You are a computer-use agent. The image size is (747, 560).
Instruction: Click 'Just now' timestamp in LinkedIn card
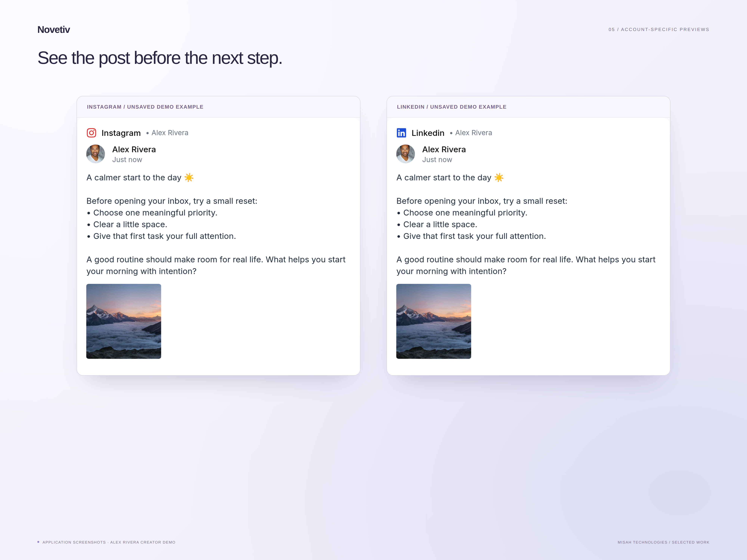tap(437, 160)
